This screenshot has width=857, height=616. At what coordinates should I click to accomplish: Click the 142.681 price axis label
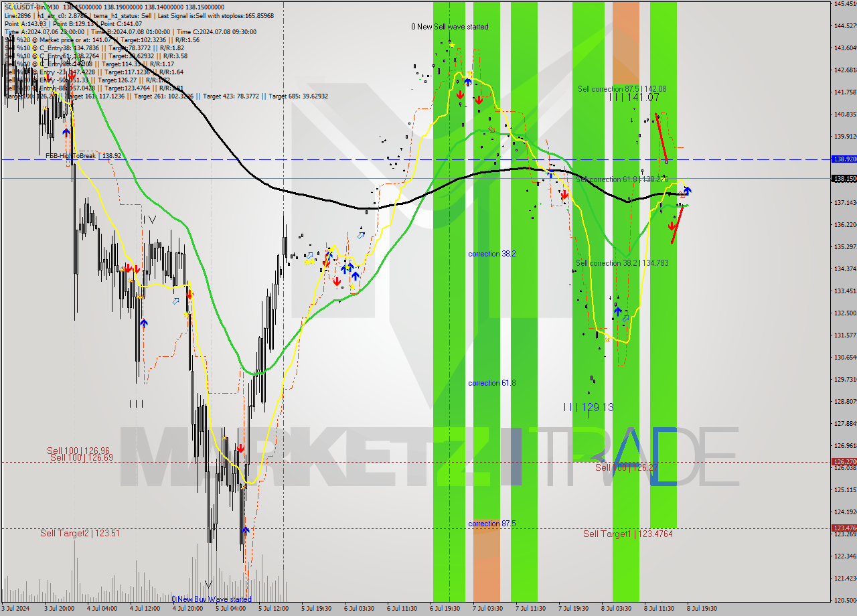(x=845, y=70)
